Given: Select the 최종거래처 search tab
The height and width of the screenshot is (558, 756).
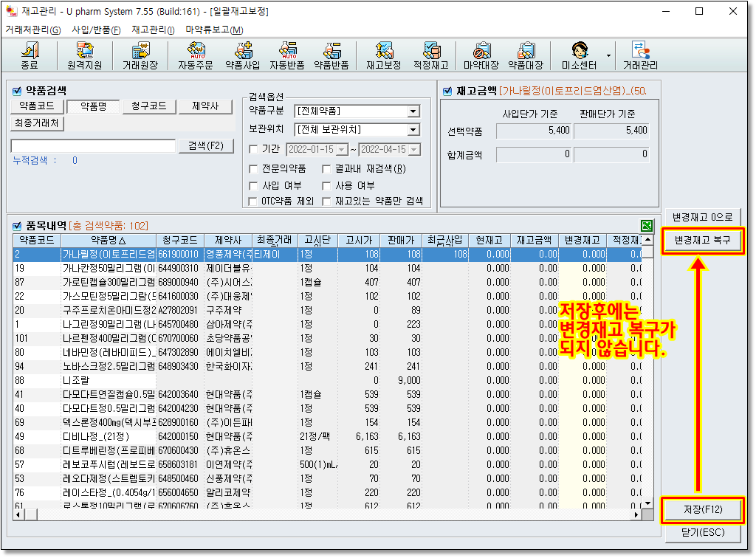Looking at the screenshot, I should click(37, 123).
